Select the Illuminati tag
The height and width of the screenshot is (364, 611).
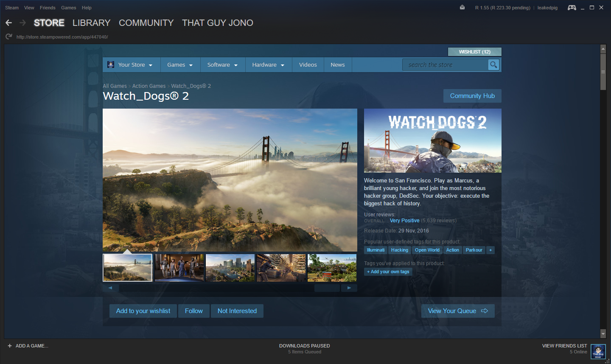(376, 250)
